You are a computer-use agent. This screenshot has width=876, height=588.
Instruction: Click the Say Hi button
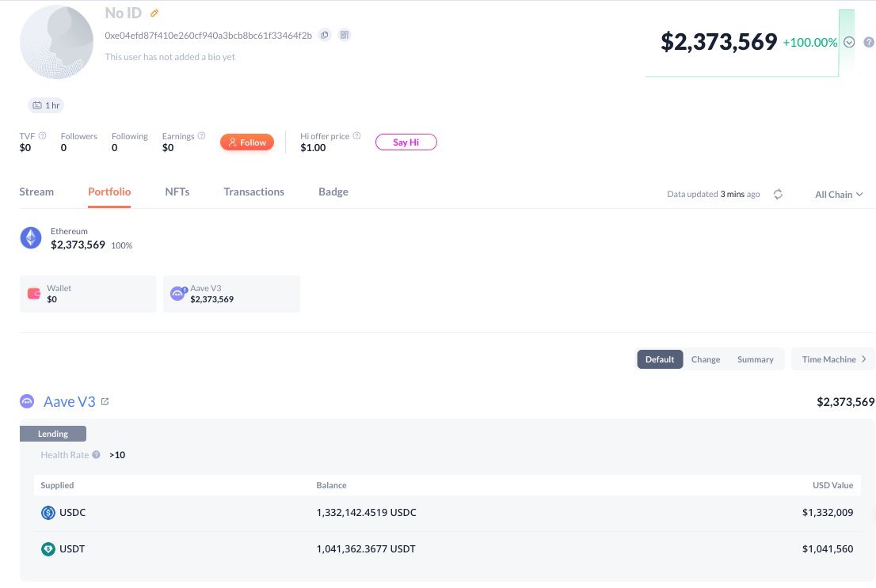click(x=406, y=142)
